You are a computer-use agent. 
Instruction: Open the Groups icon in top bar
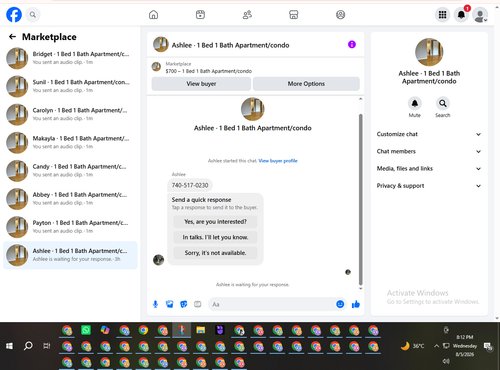pos(340,15)
